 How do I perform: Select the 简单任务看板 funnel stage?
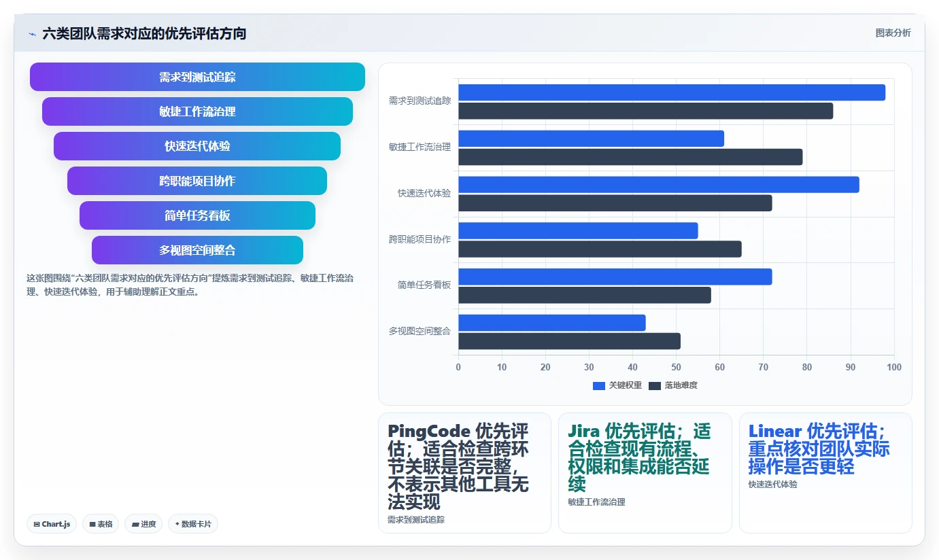(197, 215)
